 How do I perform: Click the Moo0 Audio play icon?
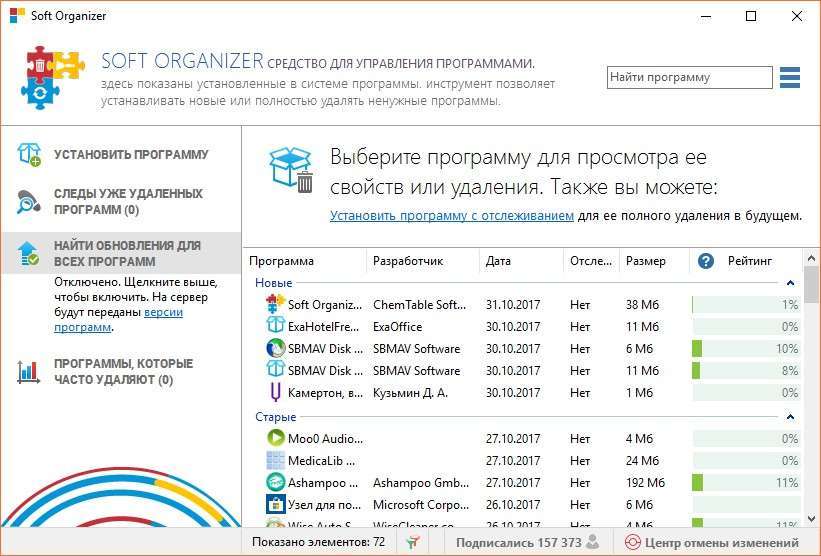pos(275,438)
